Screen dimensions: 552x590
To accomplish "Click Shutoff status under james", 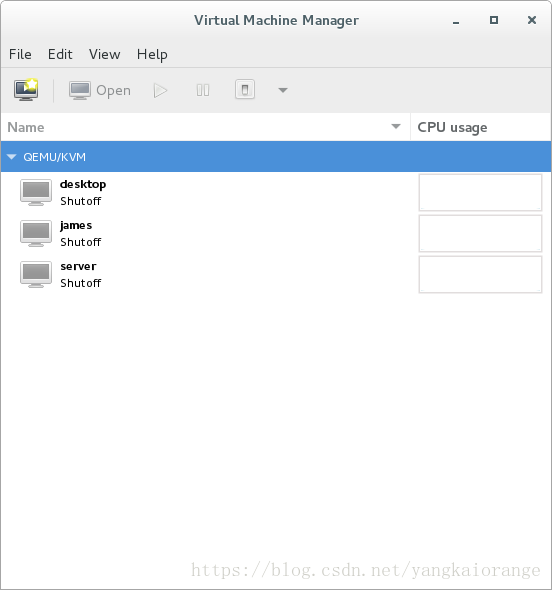I will [x=81, y=242].
